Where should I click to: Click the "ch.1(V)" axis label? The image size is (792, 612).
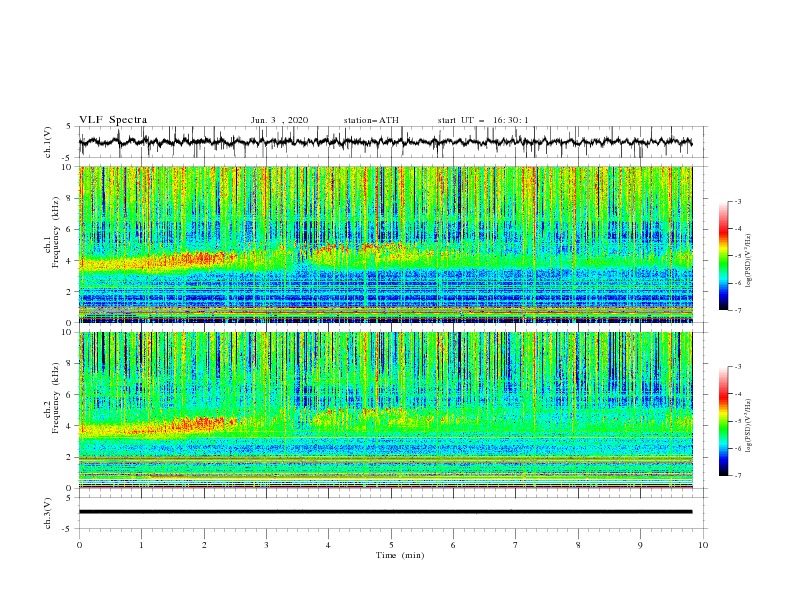[48, 142]
